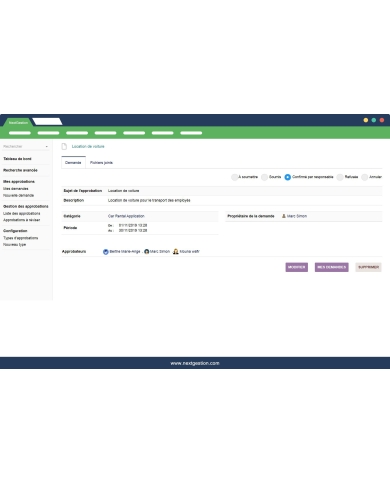Click the Mes approbations sidebar heading
Viewport: 390px width, 484px height.
pyautogui.click(x=19, y=182)
